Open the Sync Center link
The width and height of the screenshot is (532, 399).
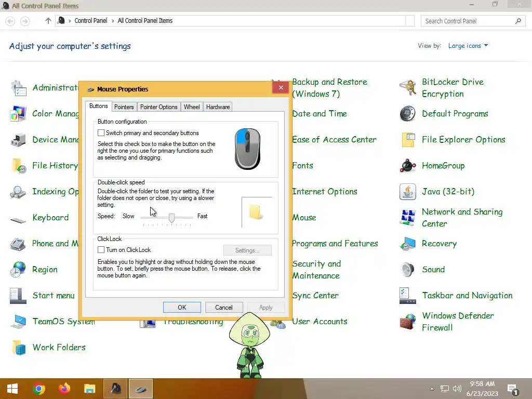(315, 296)
